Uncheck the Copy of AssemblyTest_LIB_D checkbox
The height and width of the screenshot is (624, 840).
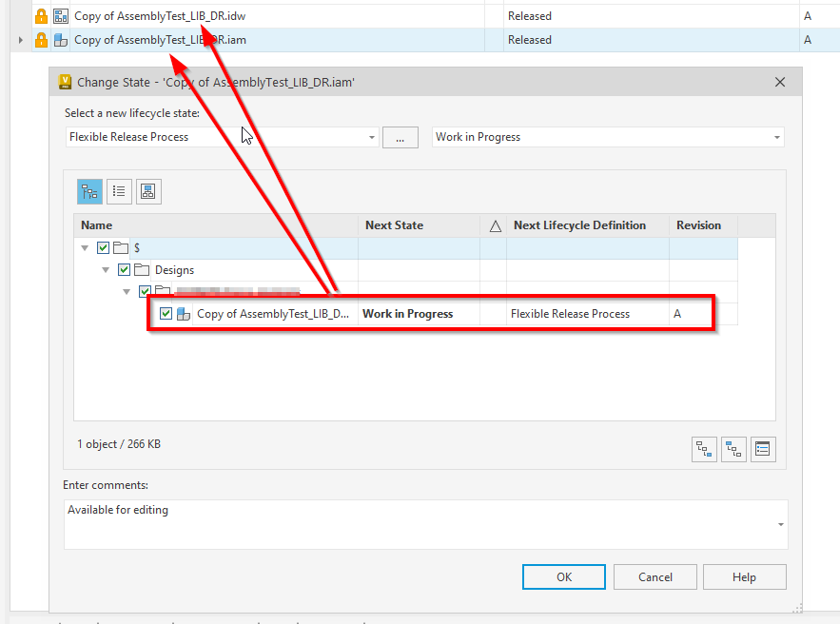[166, 313]
